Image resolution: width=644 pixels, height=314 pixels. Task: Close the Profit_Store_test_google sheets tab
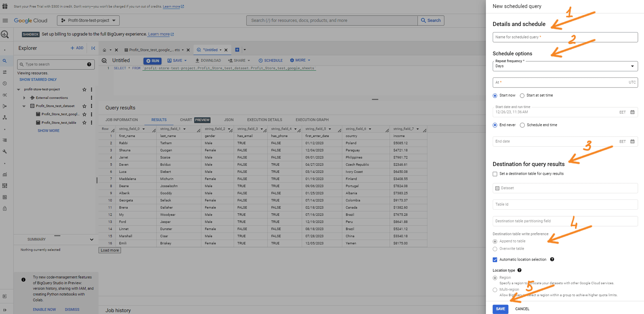[188, 50]
